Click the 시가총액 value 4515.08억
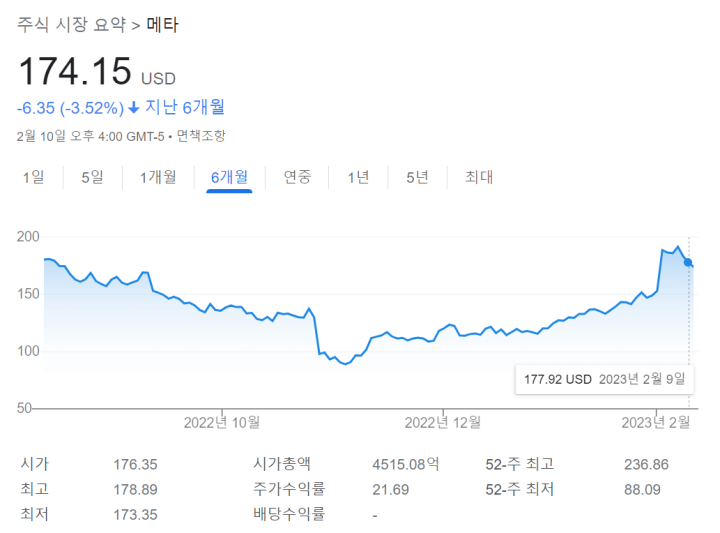This screenshot has height=533, width=720. coord(405,464)
